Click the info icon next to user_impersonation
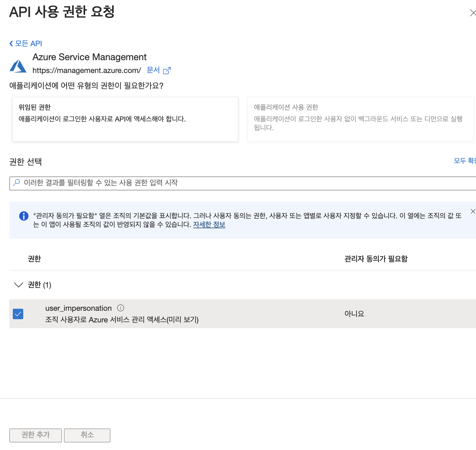This screenshot has width=476, height=450. point(121,308)
